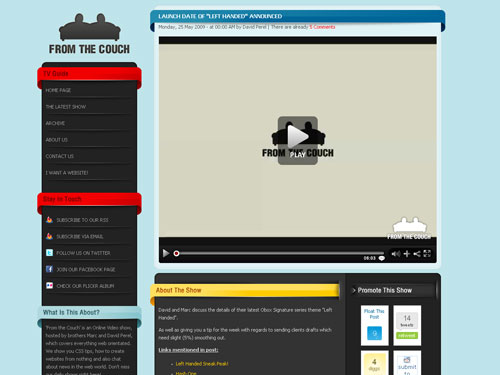
Task: Click the red 5 Comments link
Action: (x=322, y=27)
